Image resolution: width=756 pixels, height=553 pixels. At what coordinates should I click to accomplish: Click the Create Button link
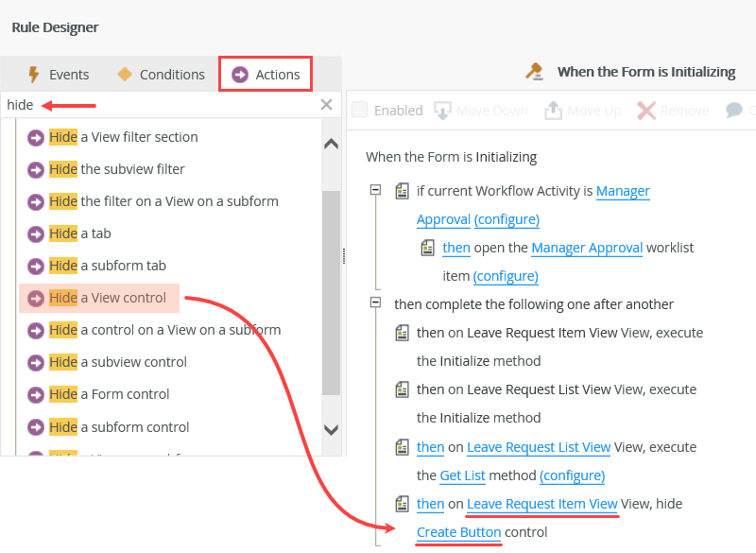point(458,532)
